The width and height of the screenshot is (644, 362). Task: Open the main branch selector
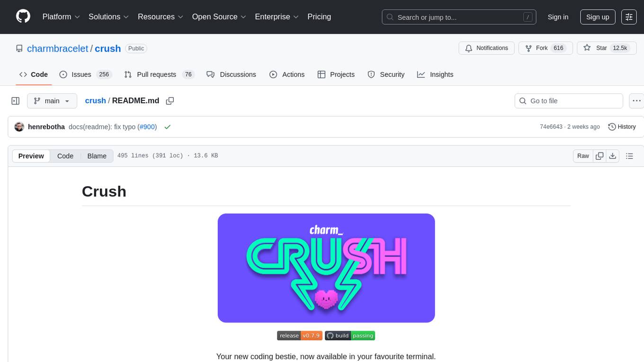[52, 101]
